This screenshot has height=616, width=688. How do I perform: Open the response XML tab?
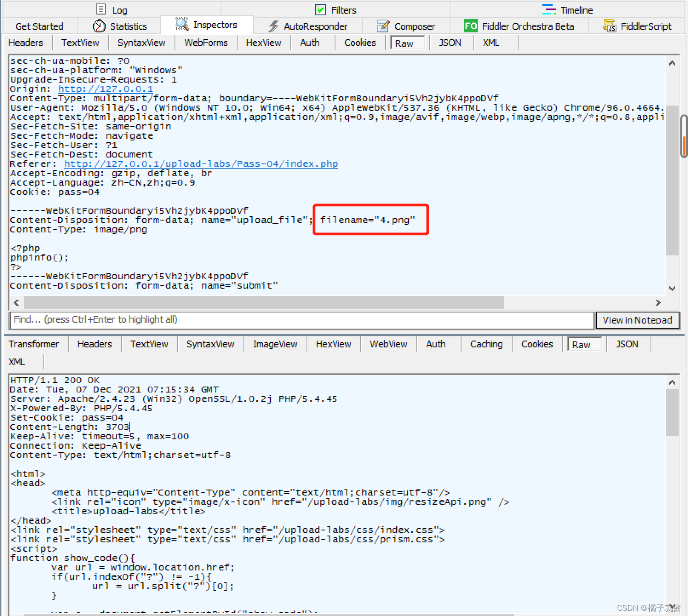pyautogui.click(x=17, y=362)
